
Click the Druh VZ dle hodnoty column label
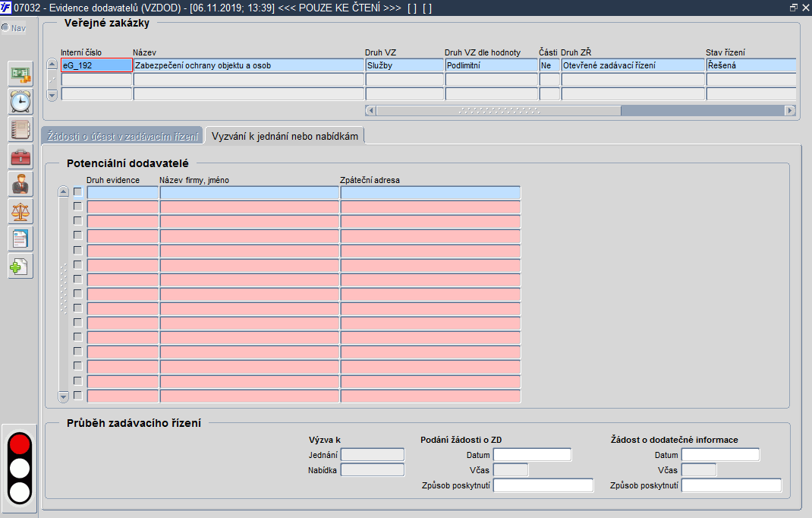pyautogui.click(x=483, y=52)
